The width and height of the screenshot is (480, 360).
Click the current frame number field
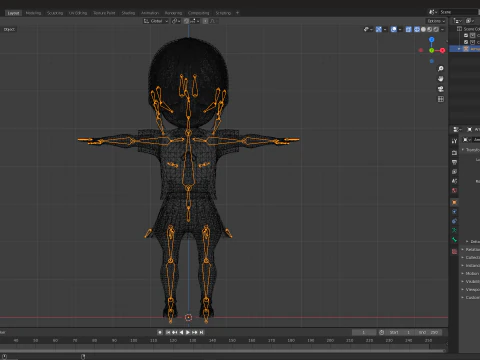pyautogui.click(x=364, y=332)
